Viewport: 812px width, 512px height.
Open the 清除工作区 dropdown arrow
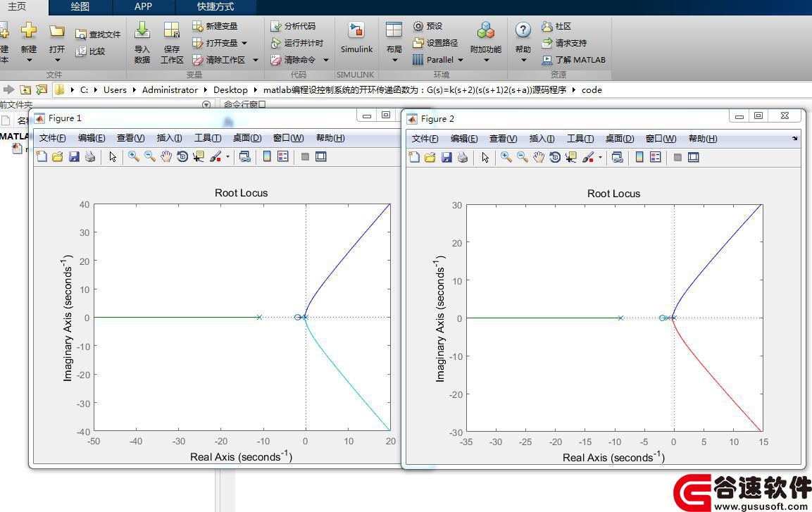(256, 60)
